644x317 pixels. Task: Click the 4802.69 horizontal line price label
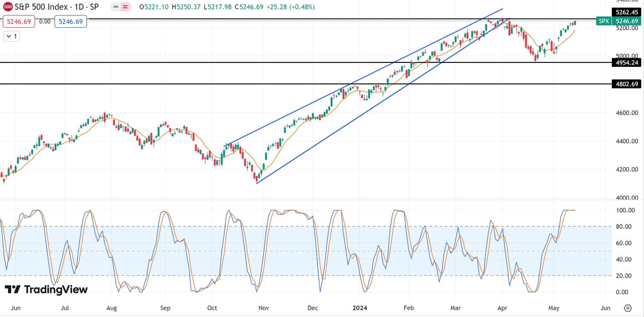click(x=625, y=84)
